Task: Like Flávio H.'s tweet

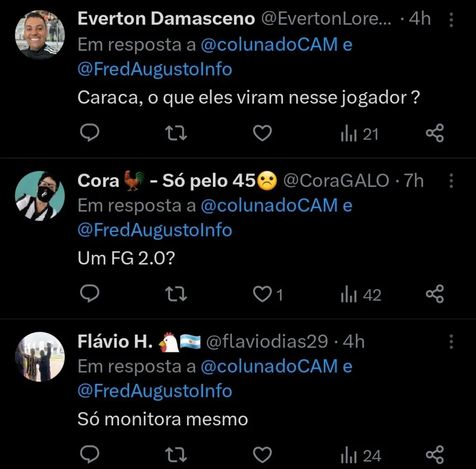Action: [262, 456]
